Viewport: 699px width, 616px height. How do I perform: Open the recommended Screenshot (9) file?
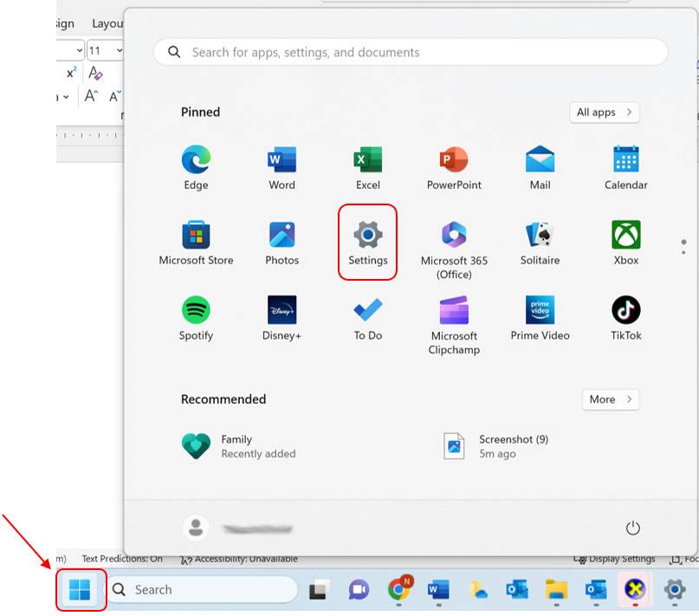click(495, 446)
